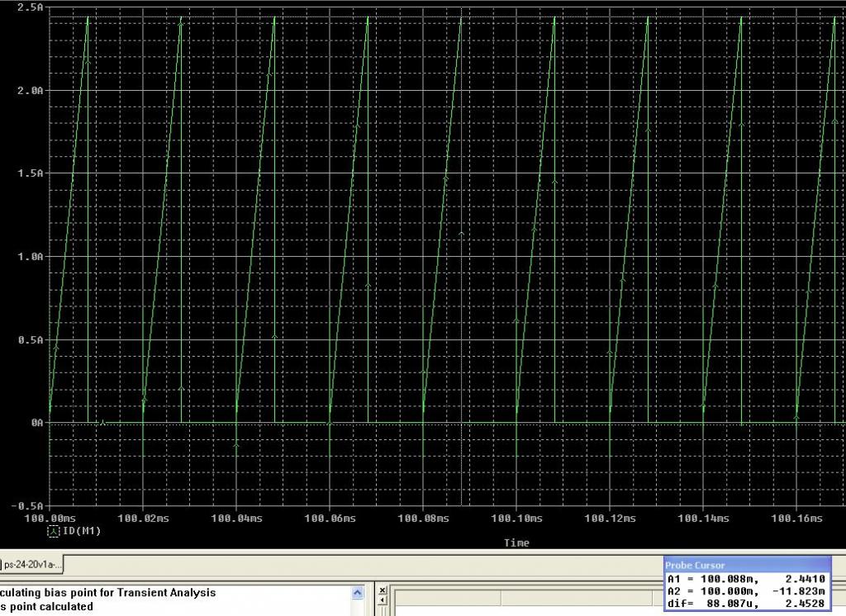Click the 100.08ms x-axis tick label

coord(423,519)
